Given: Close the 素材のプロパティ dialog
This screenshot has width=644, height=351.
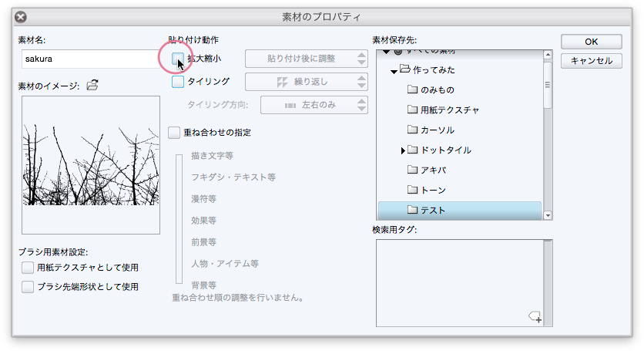Looking at the screenshot, I should (x=21, y=17).
